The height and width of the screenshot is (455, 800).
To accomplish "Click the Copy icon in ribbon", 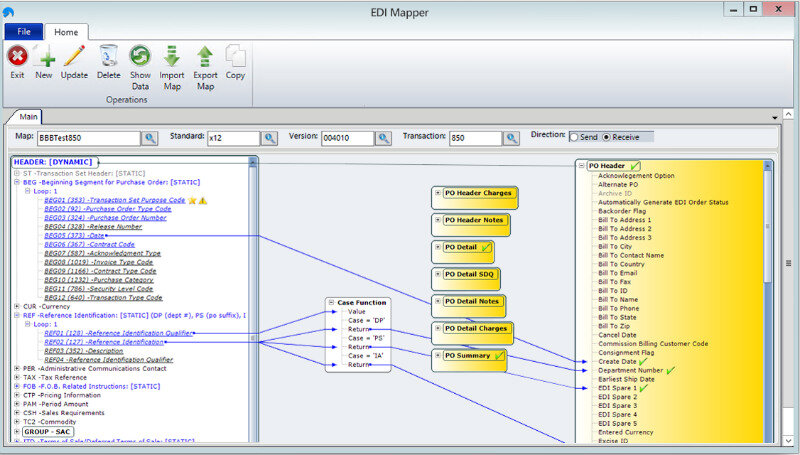I will (235, 58).
